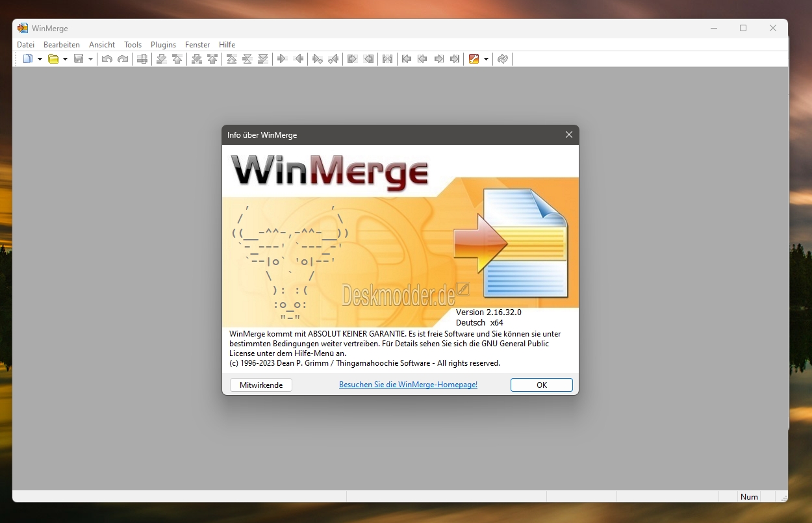Click the Copy Right toolbar icon
The height and width of the screenshot is (523, 812).
click(283, 59)
